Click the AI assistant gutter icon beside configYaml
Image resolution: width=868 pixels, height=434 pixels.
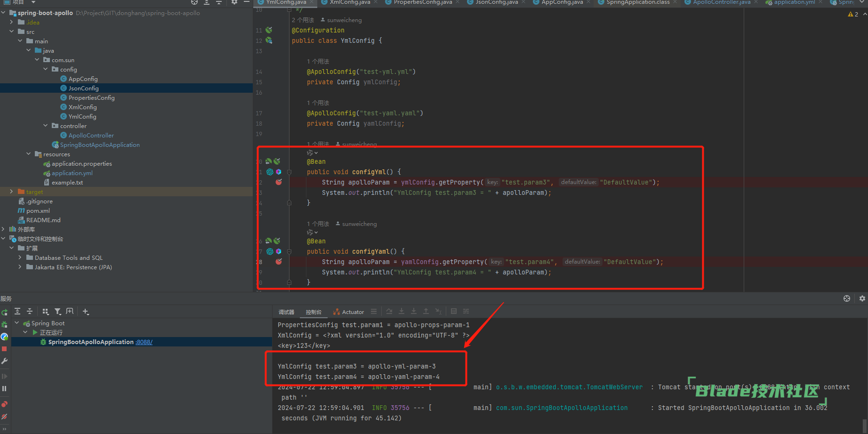(x=270, y=251)
